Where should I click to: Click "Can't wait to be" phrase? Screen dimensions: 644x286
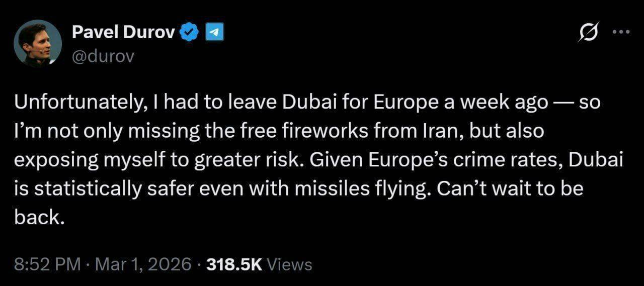[x=510, y=188]
